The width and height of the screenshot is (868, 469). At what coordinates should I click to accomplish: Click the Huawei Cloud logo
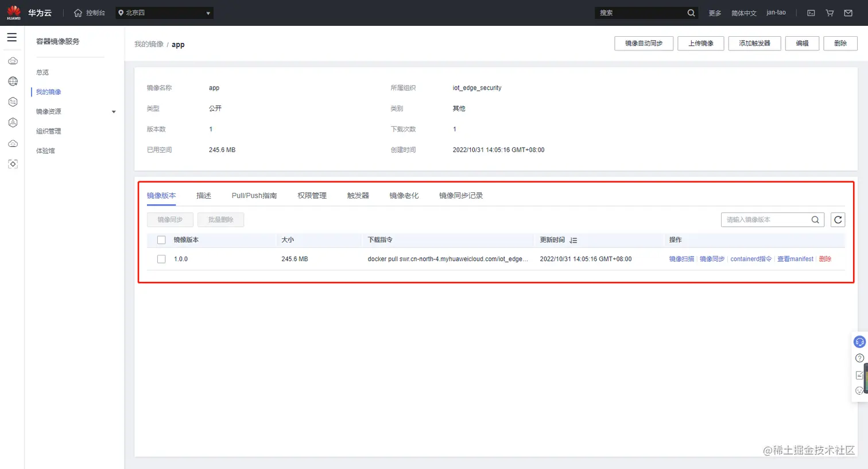(x=14, y=13)
